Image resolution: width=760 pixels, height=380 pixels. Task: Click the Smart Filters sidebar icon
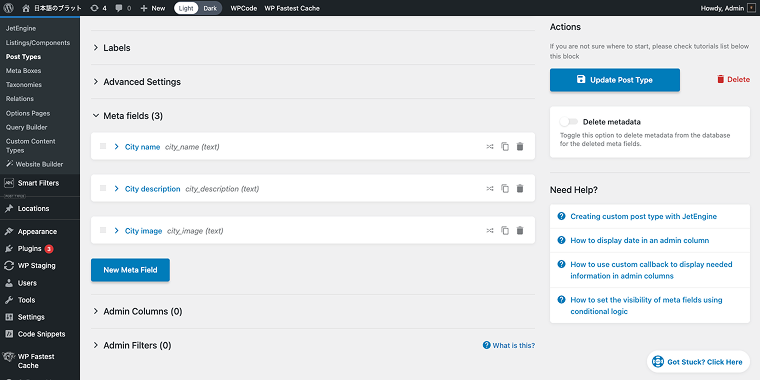(x=8, y=183)
